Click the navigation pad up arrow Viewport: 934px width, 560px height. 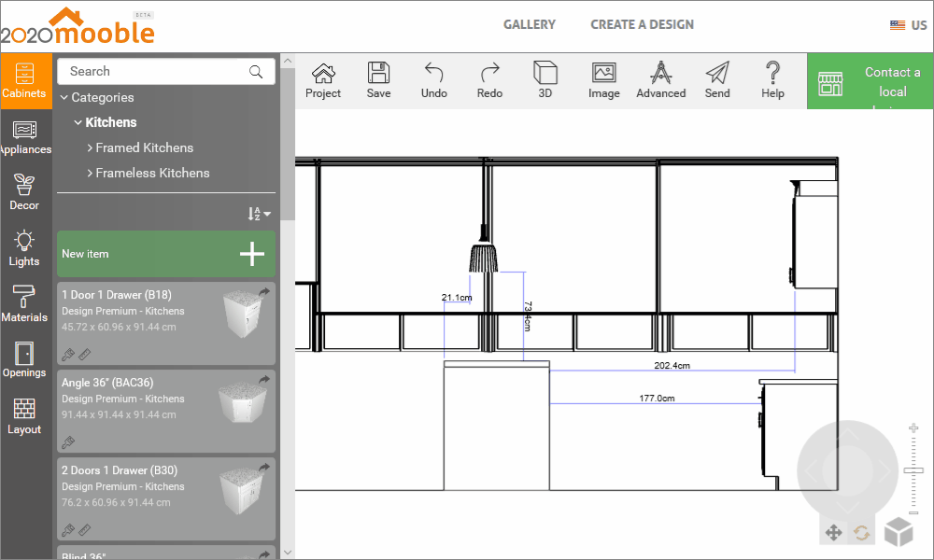tap(848, 435)
